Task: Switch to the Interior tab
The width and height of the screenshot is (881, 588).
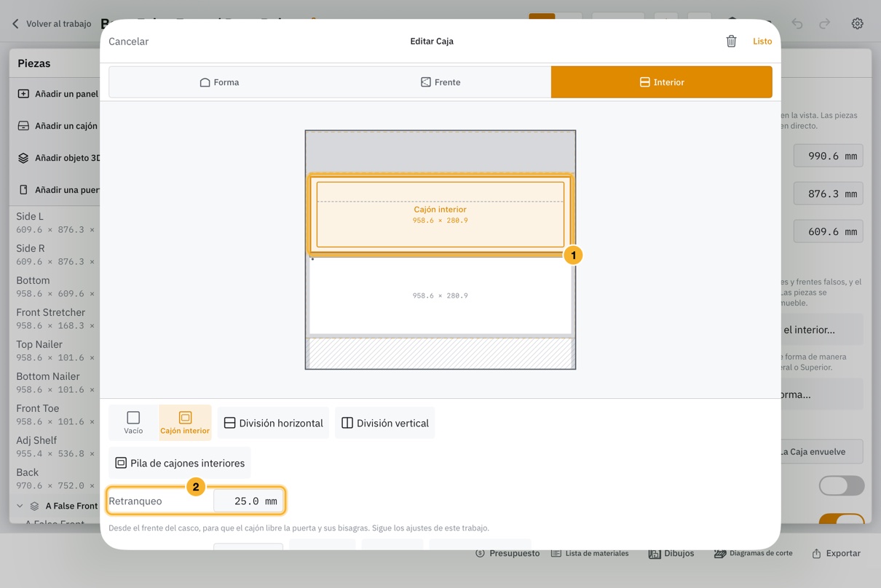Action: pos(662,82)
